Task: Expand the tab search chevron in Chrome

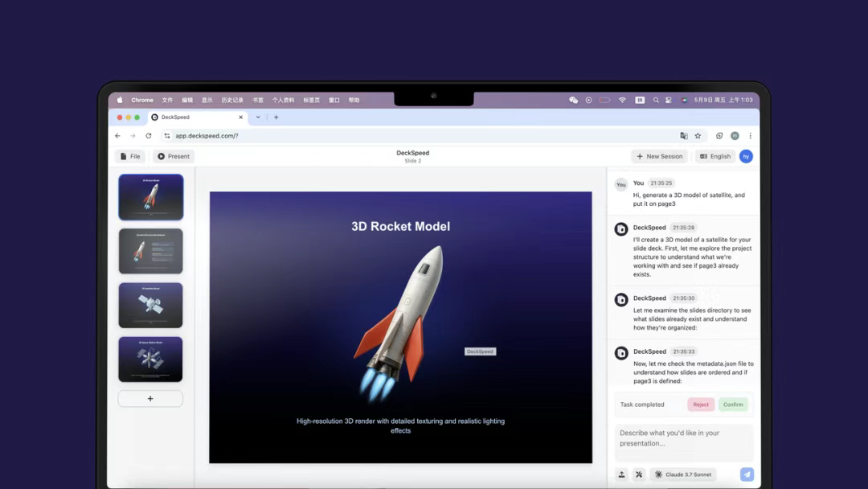Action: tap(258, 117)
